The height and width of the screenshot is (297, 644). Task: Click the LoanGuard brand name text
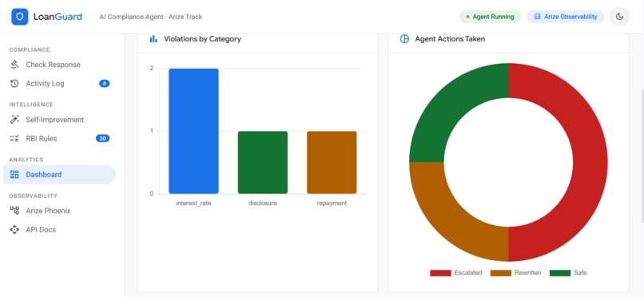pos(58,17)
